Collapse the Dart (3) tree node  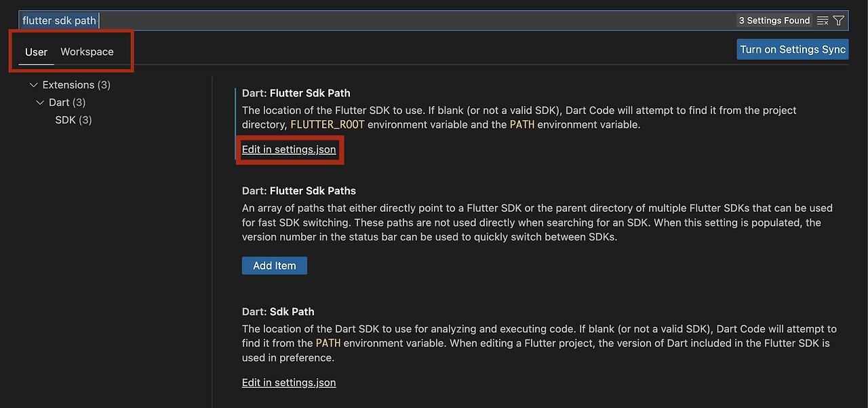(x=40, y=103)
